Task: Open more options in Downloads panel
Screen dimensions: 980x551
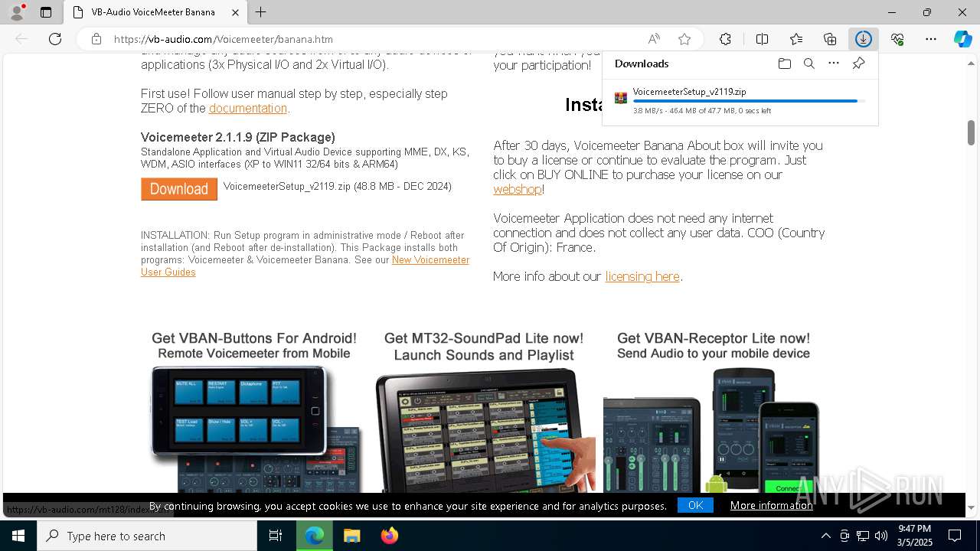Action: click(x=834, y=64)
